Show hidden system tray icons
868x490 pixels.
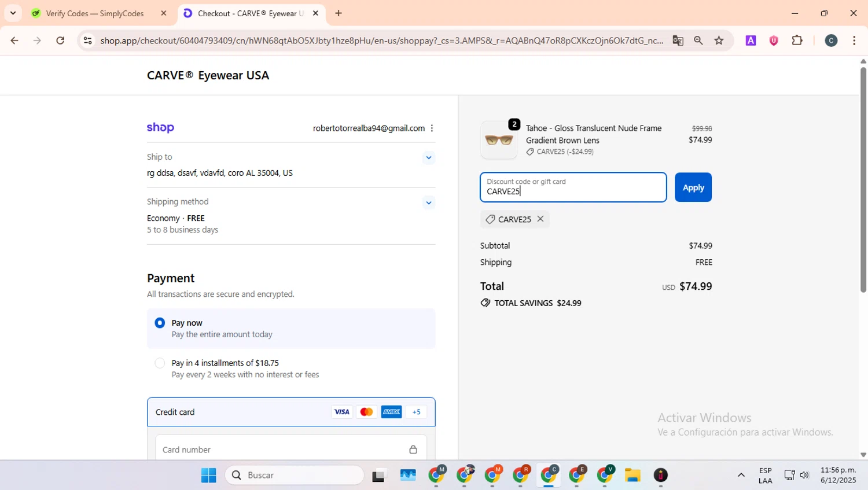(x=741, y=475)
